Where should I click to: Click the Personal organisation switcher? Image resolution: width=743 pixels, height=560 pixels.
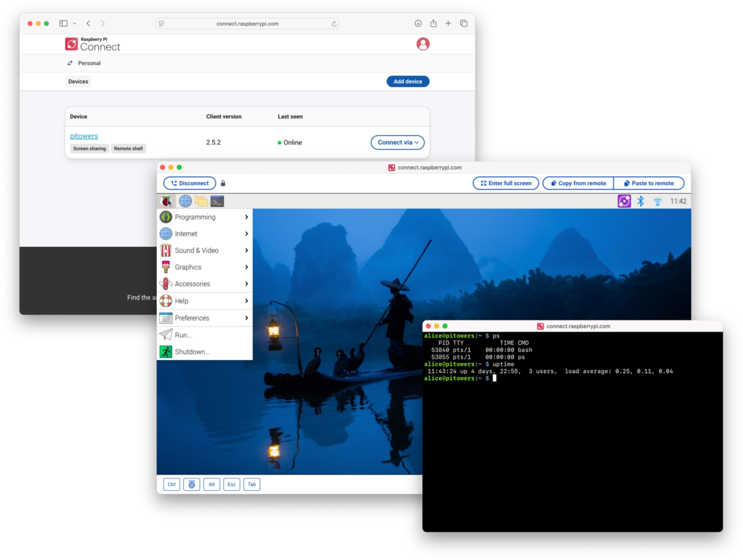(x=84, y=63)
